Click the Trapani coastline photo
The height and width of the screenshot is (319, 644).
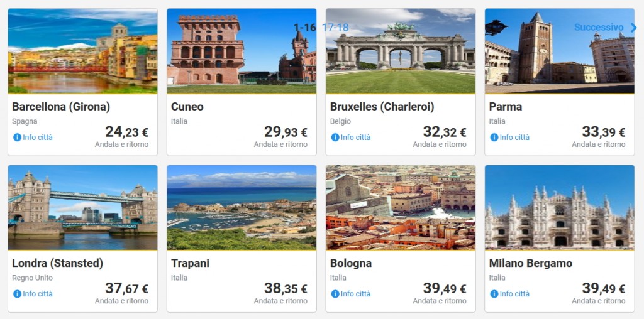point(241,208)
